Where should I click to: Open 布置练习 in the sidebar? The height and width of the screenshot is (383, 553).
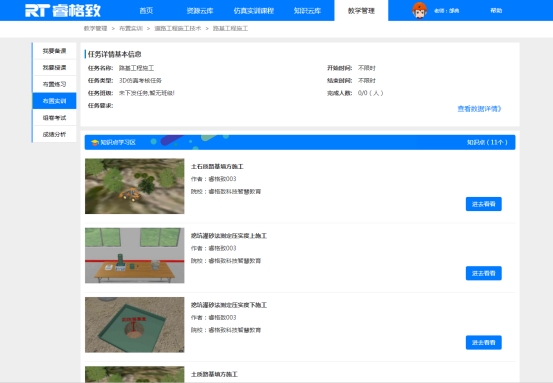click(x=54, y=84)
